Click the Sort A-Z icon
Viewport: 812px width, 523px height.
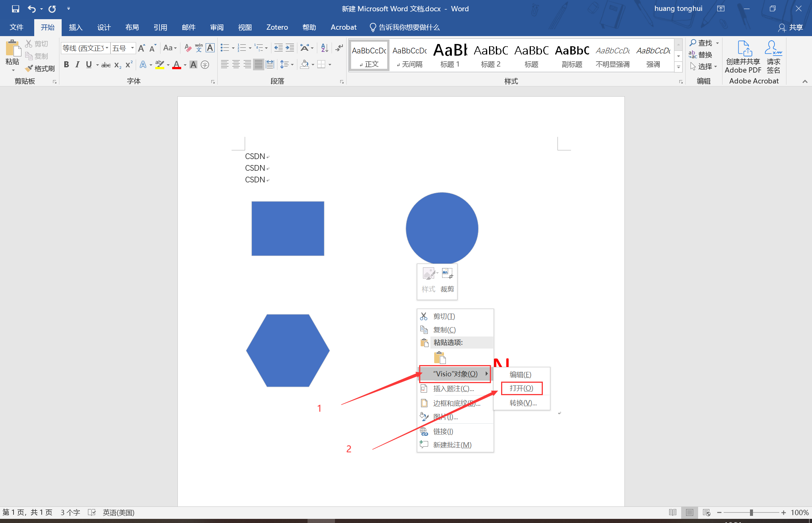click(x=325, y=48)
